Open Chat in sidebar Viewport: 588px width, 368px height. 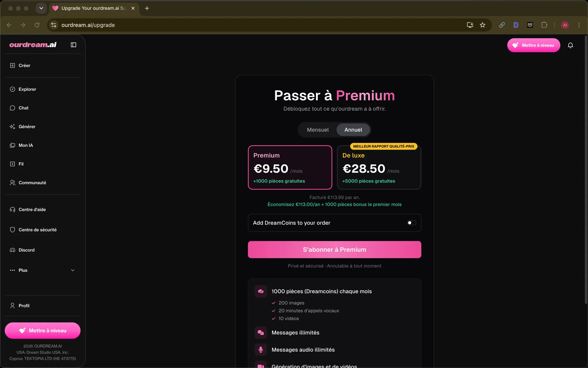pyautogui.click(x=43, y=108)
